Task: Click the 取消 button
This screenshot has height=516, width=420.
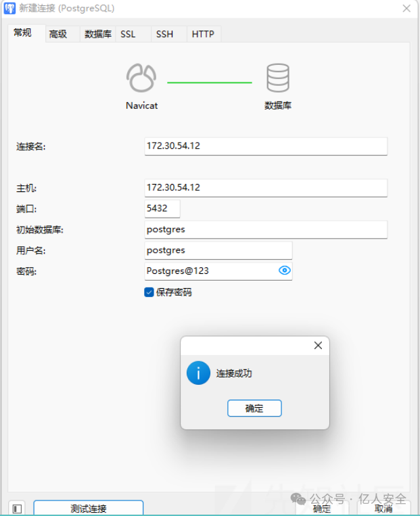Action: pyautogui.click(x=383, y=509)
